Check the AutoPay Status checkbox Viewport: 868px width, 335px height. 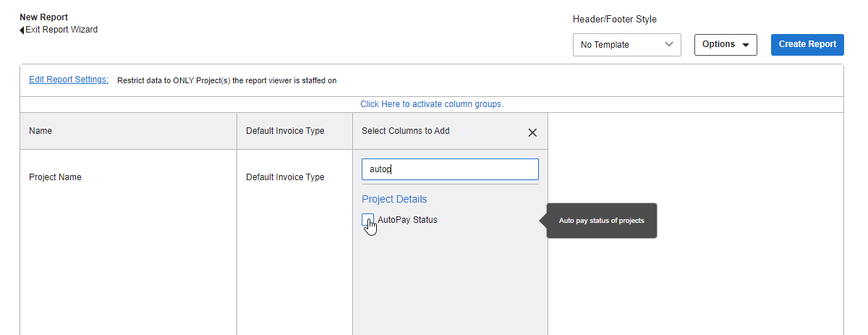pyautogui.click(x=367, y=220)
